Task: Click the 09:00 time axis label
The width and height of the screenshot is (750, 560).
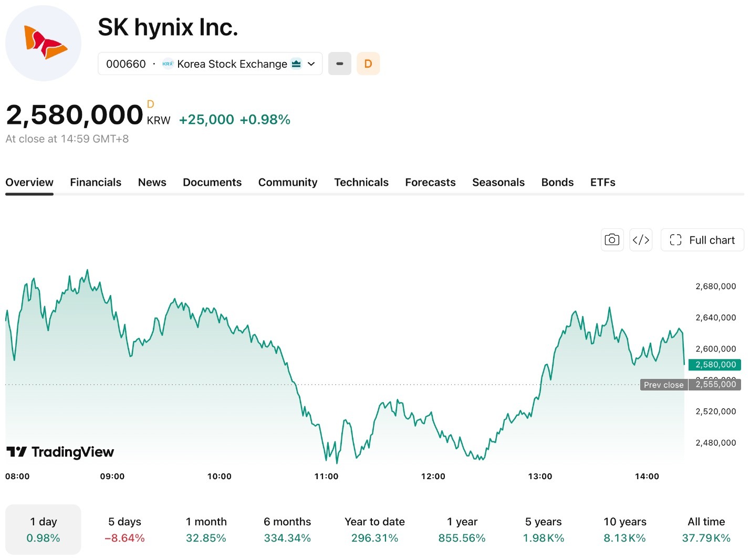Action: (x=112, y=477)
